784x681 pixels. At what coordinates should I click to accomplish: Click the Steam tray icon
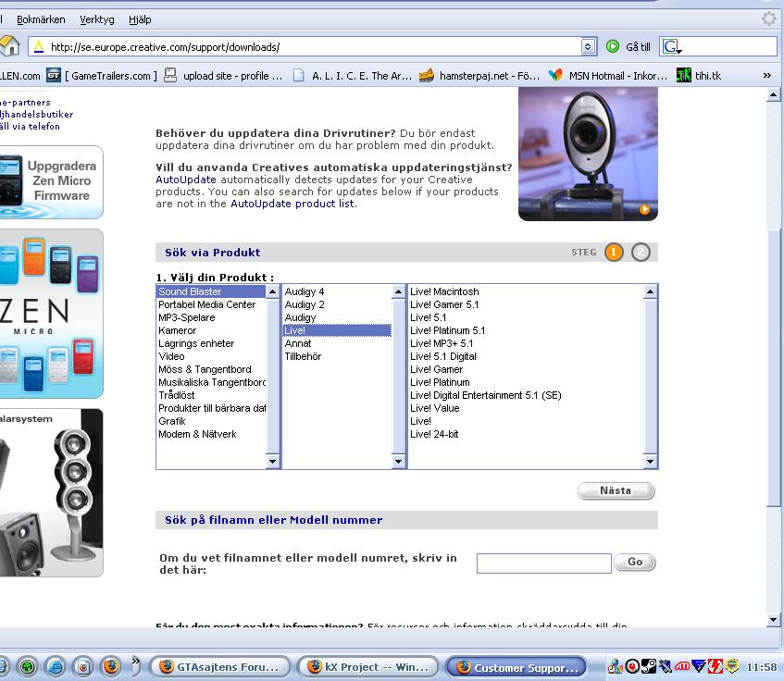(x=649, y=666)
